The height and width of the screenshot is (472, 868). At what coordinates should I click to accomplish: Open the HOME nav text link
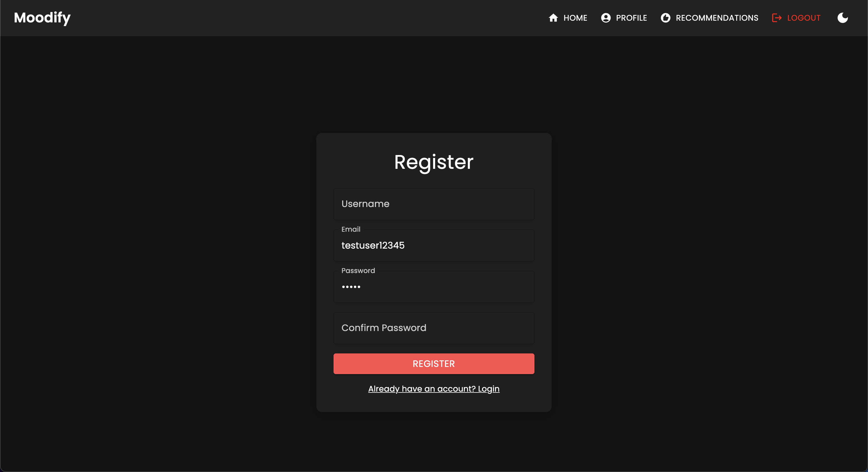(x=575, y=18)
